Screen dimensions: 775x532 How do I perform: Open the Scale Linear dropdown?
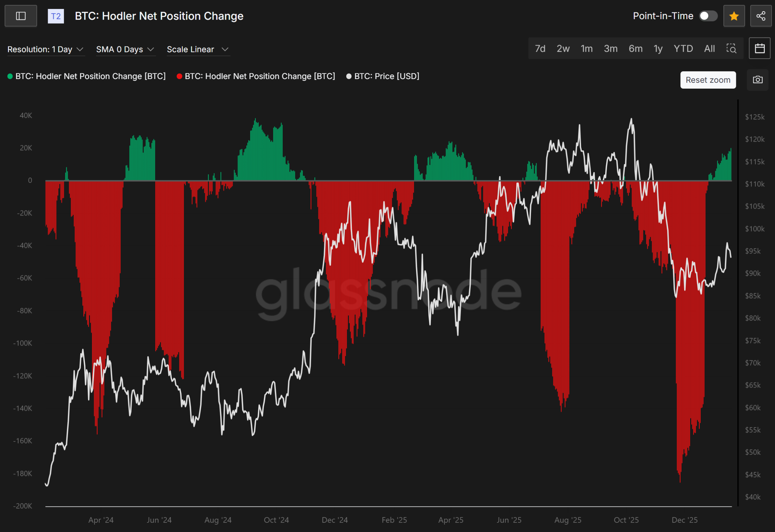point(197,49)
